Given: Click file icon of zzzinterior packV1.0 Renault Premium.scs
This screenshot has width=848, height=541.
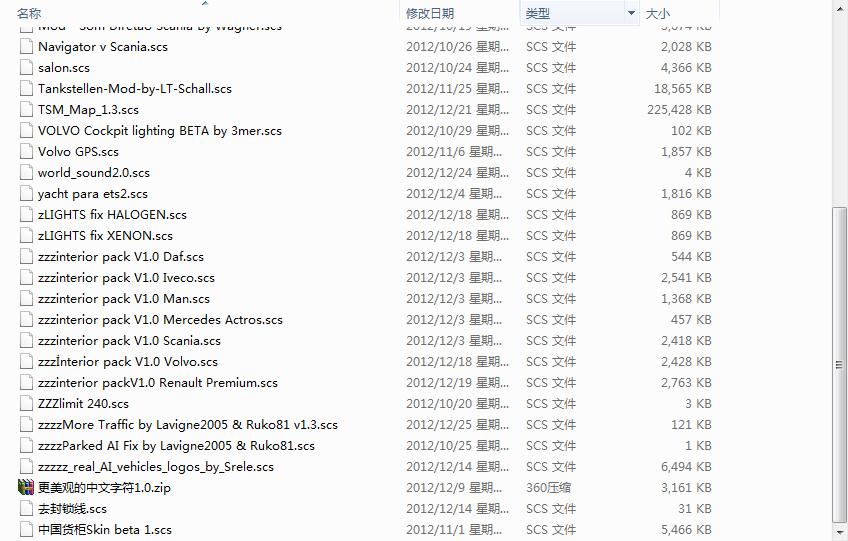Looking at the screenshot, I should point(26,382).
